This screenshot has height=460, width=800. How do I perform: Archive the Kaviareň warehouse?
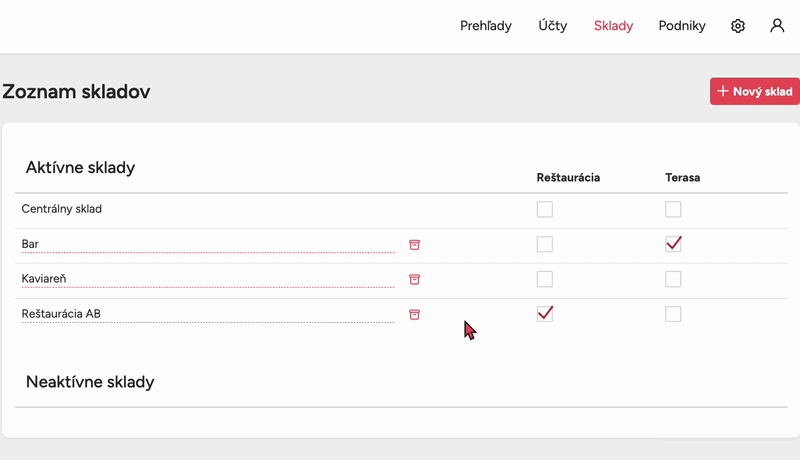click(x=414, y=279)
